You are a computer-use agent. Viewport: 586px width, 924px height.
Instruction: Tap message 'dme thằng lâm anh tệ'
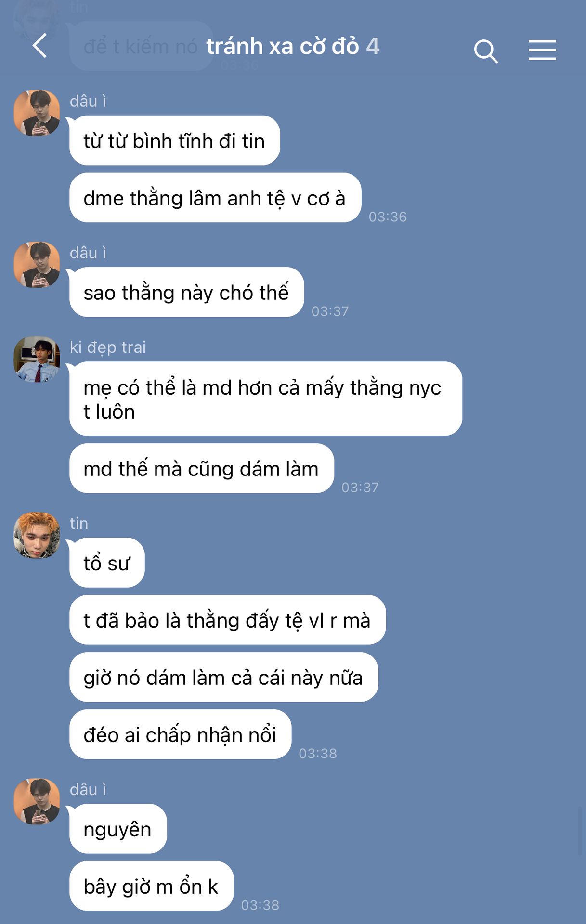[215, 198]
